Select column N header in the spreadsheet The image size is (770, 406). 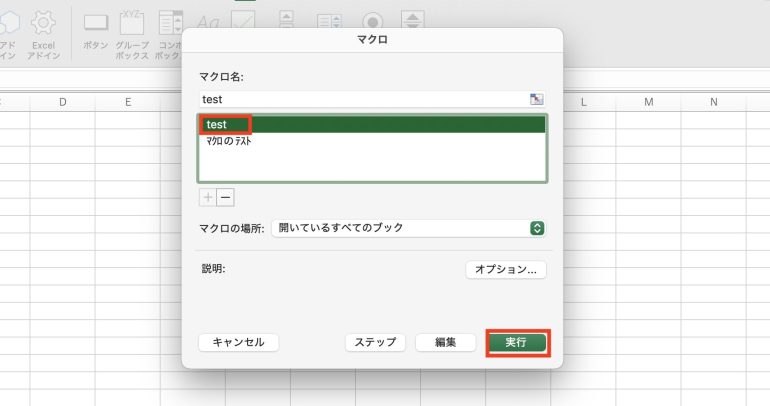[714, 102]
